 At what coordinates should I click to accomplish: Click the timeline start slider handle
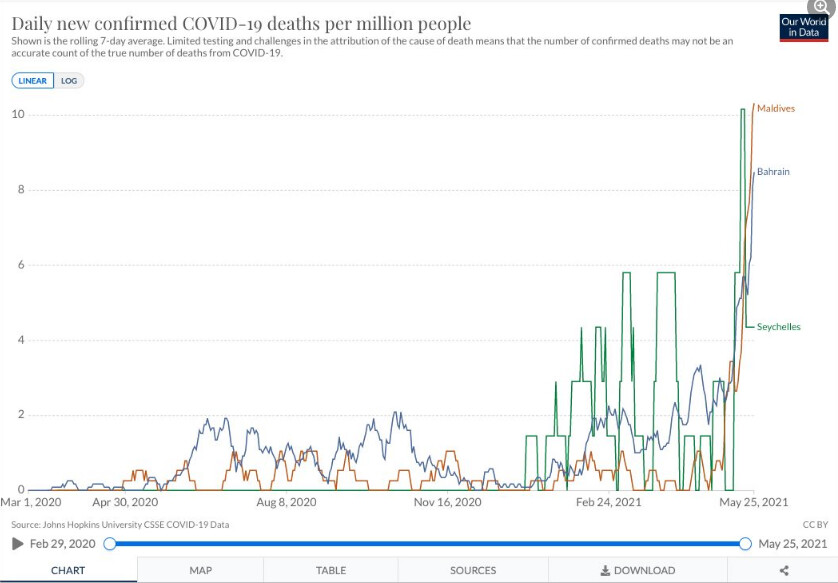110,544
